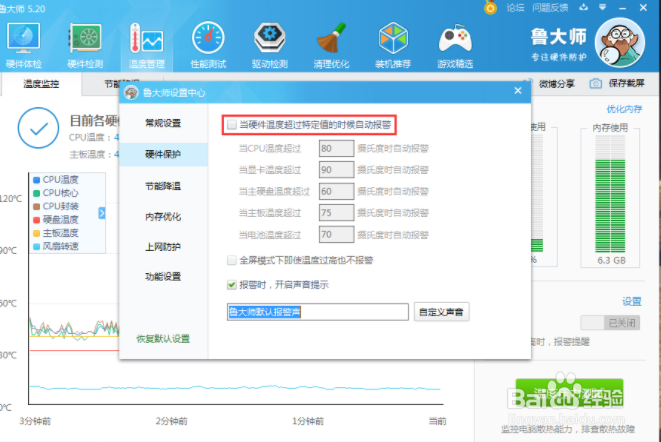Click 微博分享 button
661x442 pixels.
pyautogui.click(x=556, y=84)
